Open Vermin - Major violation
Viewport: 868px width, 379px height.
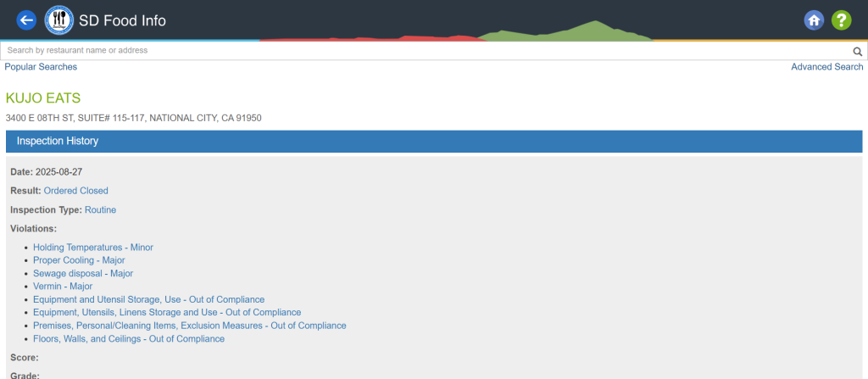(63, 287)
